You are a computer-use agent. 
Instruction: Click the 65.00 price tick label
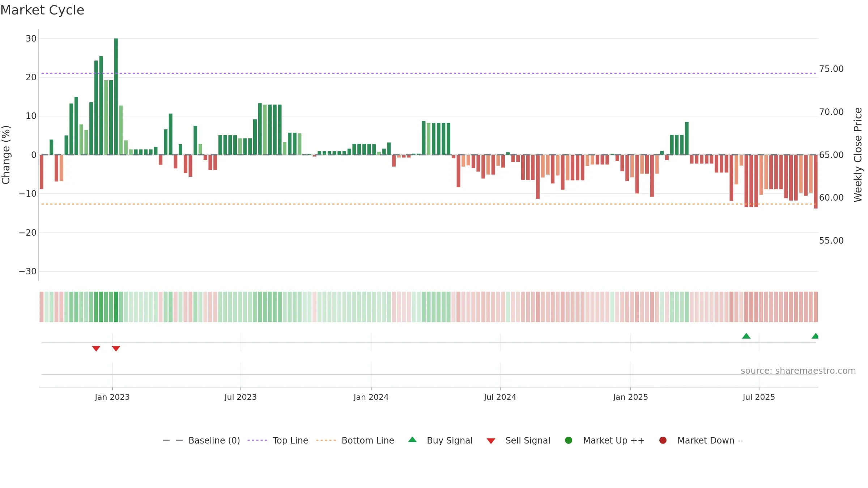click(x=831, y=155)
